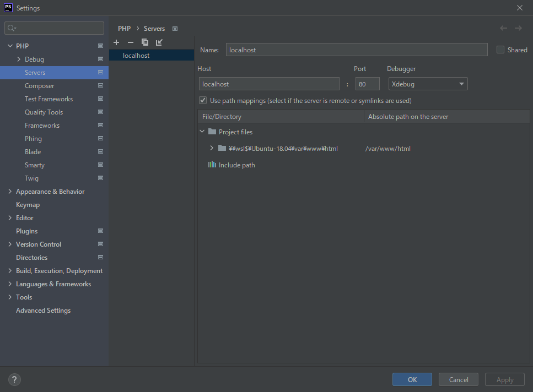
Task: Open the Debugger Xdebug dropdown
Action: 428,84
